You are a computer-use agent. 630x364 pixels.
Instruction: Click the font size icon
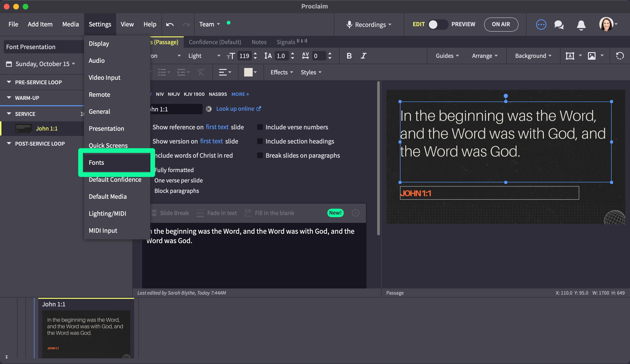(230, 56)
